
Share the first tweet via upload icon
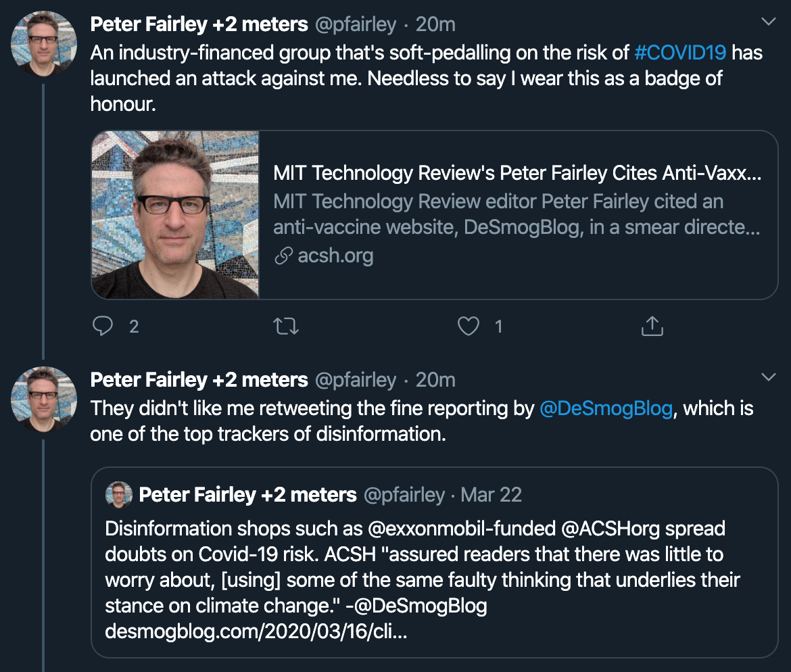(x=651, y=327)
